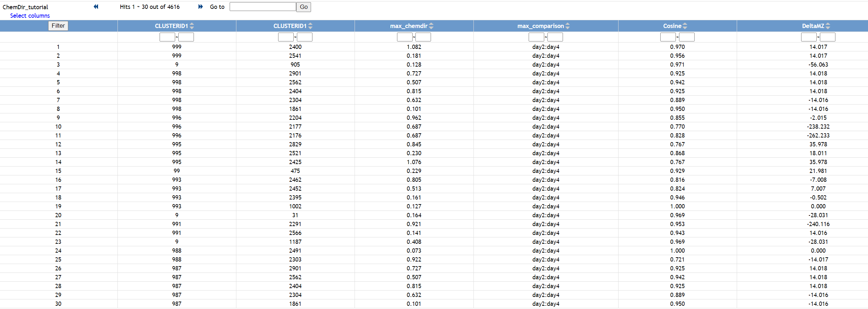This screenshot has height=309, width=868.
Task: Sort by second CLUSTERID1 column
Action: coord(310,26)
